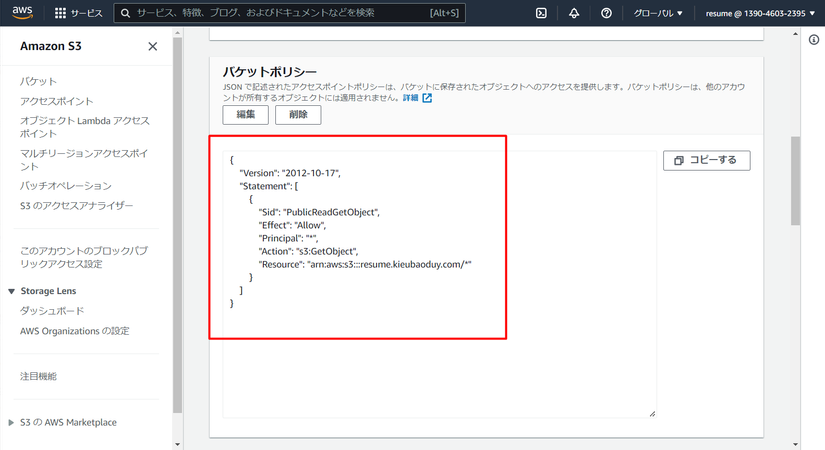This screenshot has height=450, width=825.
Task: Open the info panel icon on the right
Action: click(x=813, y=39)
